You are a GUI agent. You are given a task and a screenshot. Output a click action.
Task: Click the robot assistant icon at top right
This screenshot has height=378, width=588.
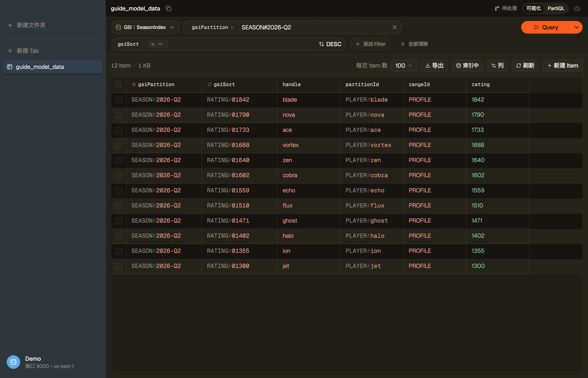click(x=577, y=9)
